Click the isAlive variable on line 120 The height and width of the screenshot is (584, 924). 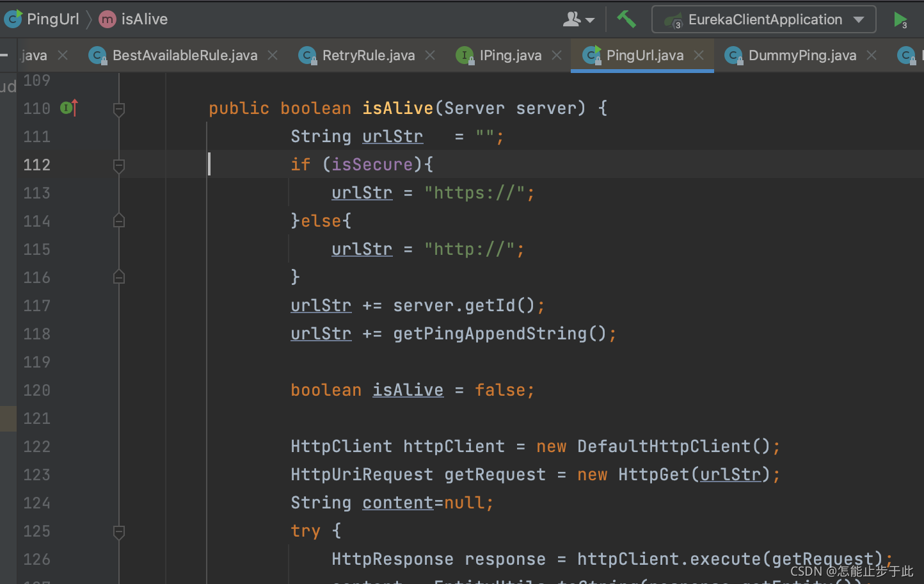(408, 390)
